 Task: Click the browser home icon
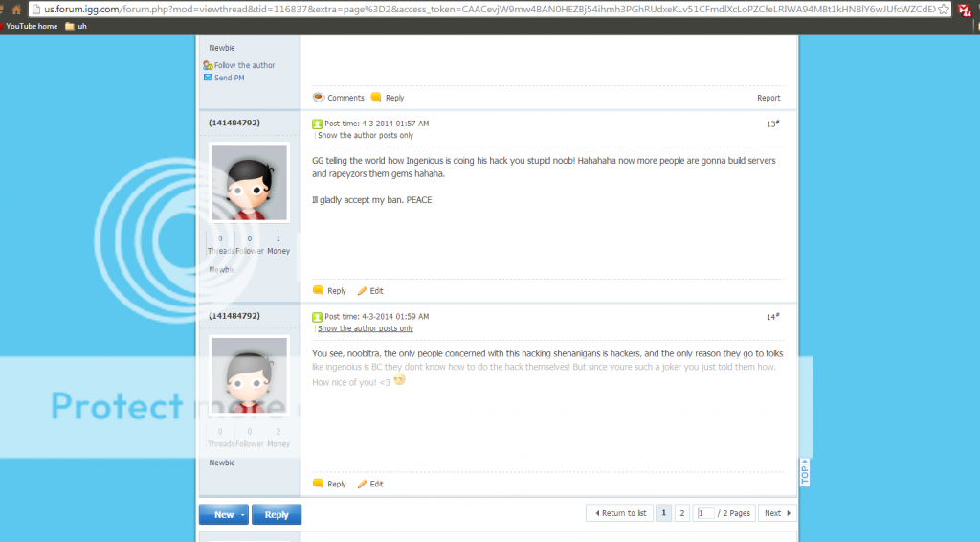coord(16,10)
